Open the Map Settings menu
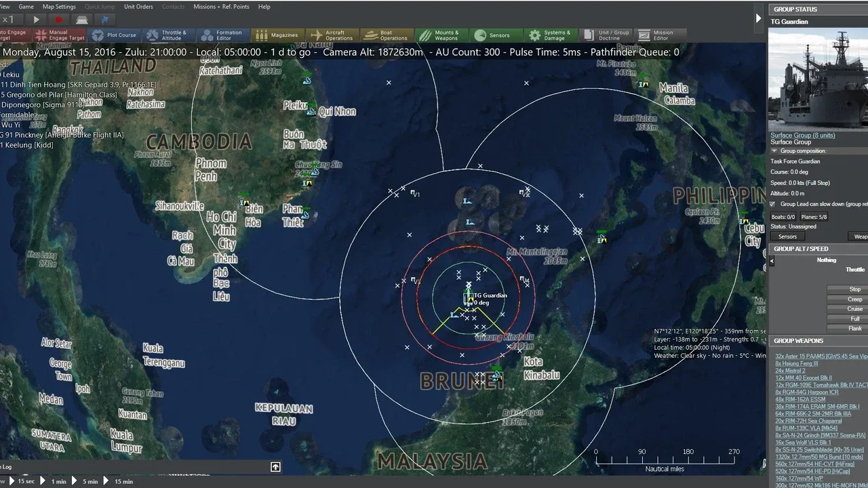 coord(59,7)
